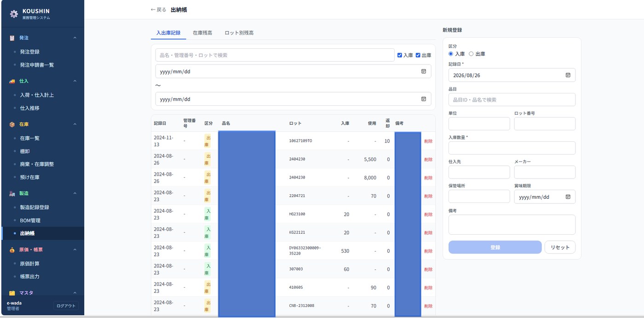Delete the row with lot KG22121
Image resolution: width=644 pixels, height=318 pixels.
pyautogui.click(x=428, y=233)
